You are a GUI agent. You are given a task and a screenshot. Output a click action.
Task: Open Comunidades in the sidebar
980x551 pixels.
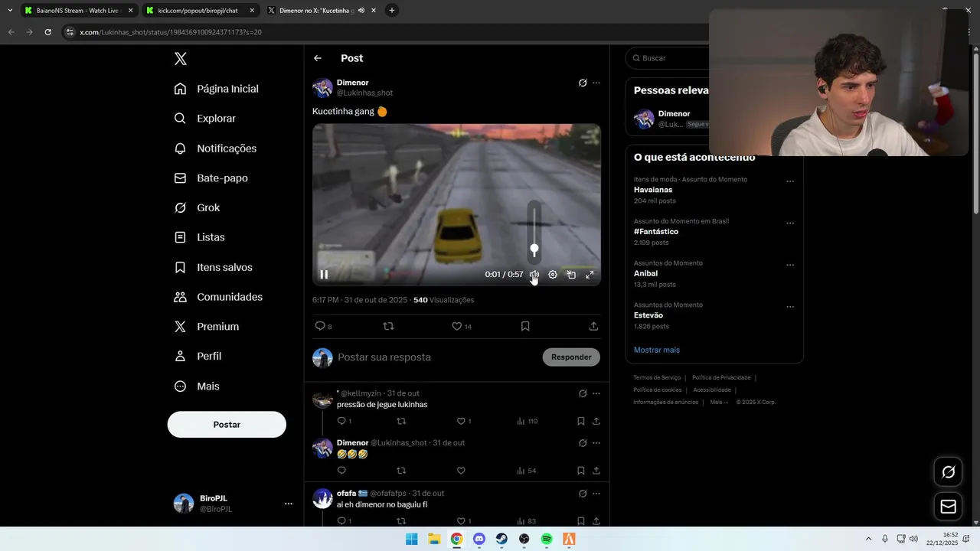coord(218,297)
